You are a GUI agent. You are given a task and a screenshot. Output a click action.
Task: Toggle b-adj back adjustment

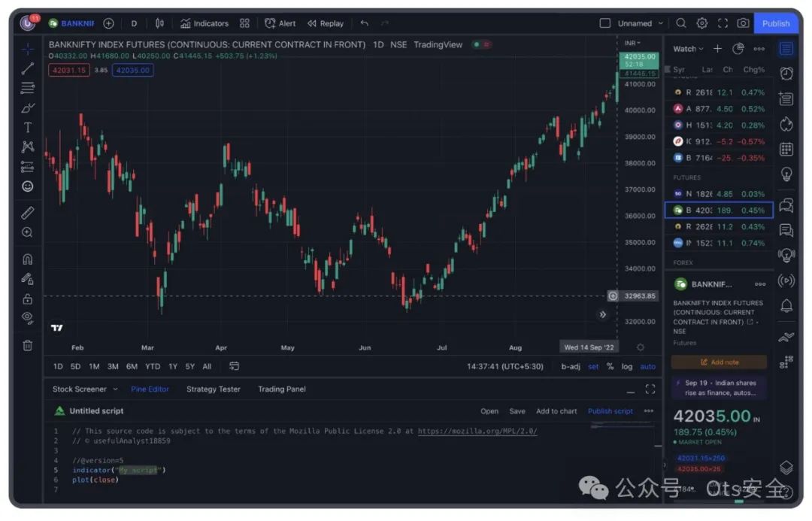[571, 367]
